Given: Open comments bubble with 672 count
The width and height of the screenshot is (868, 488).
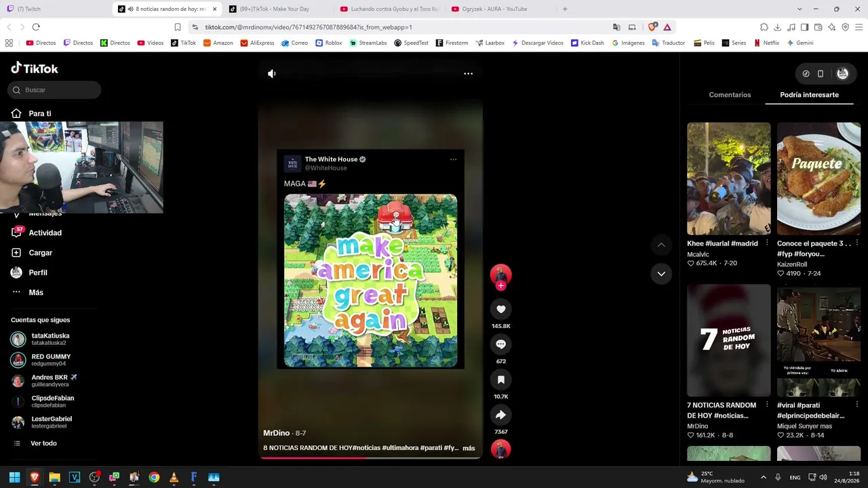Looking at the screenshot, I should coord(500,345).
